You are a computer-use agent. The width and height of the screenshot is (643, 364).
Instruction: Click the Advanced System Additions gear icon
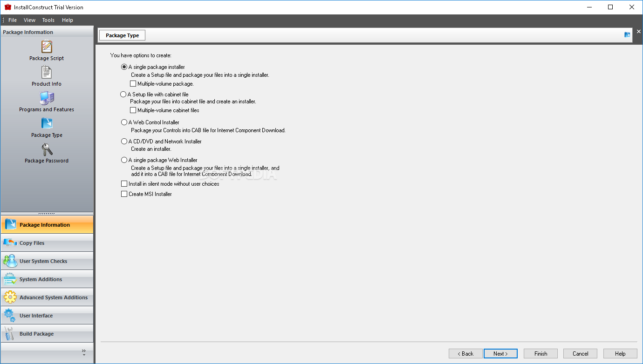coord(10,297)
